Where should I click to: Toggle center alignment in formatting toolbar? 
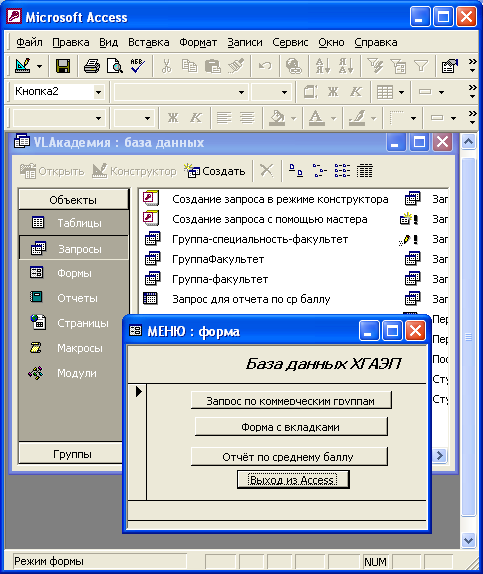[247, 118]
